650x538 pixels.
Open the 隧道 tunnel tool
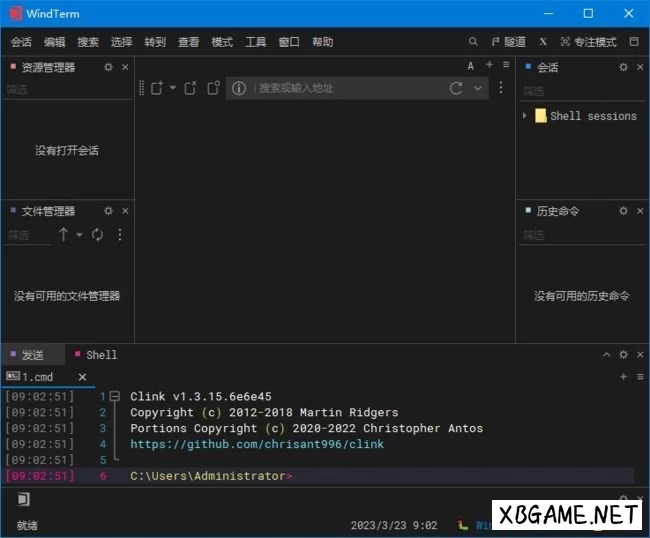pos(509,42)
